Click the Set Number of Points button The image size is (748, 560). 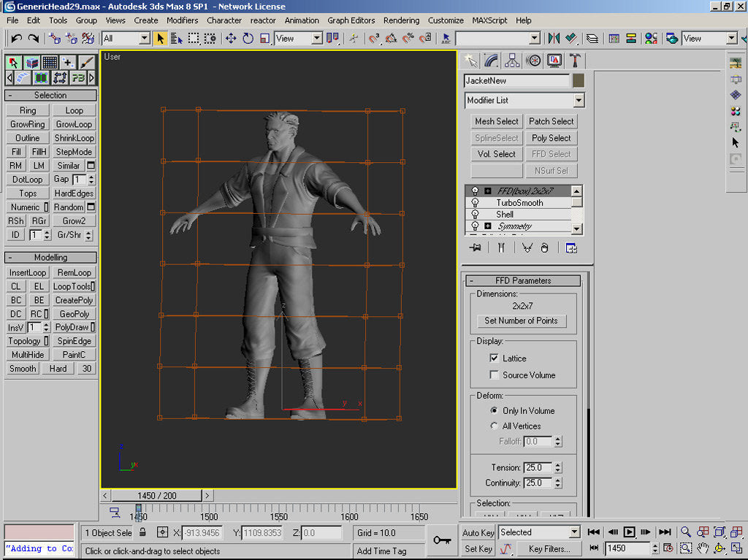click(521, 321)
